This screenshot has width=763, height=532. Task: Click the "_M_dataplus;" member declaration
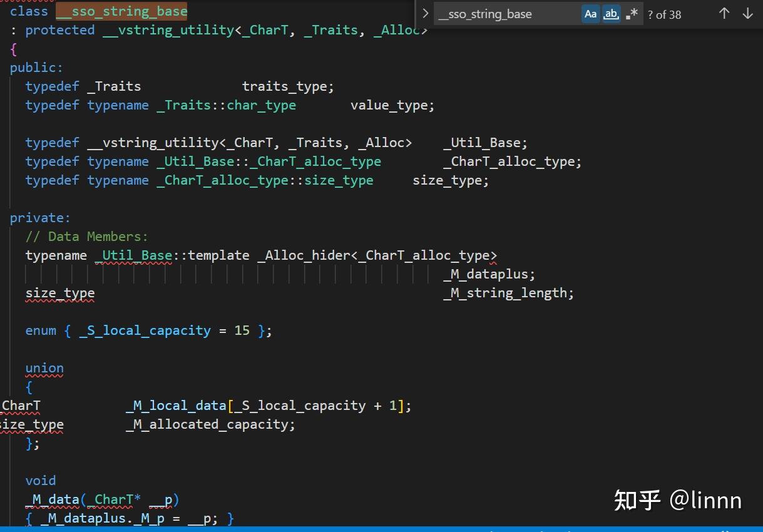pyautogui.click(x=489, y=274)
